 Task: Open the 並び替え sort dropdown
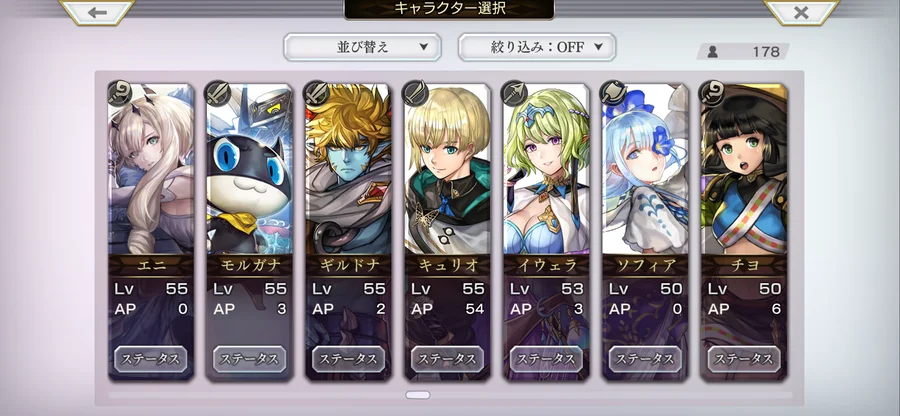tap(362, 47)
